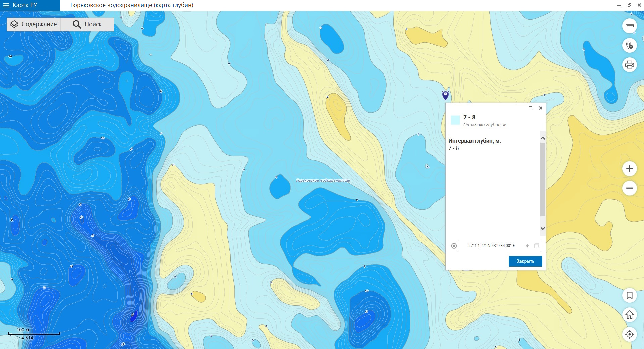Click the light blue 7 - 8 depth swatch

[455, 120]
